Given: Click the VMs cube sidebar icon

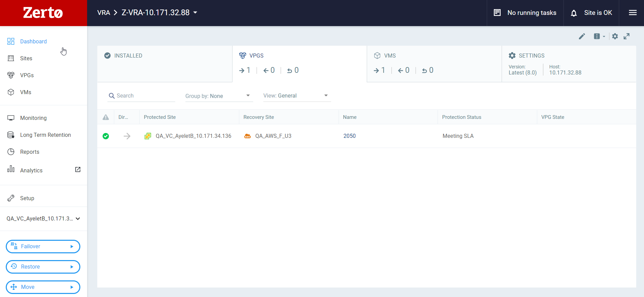Looking at the screenshot, I should pyautogui.click(x=11, y=92).
